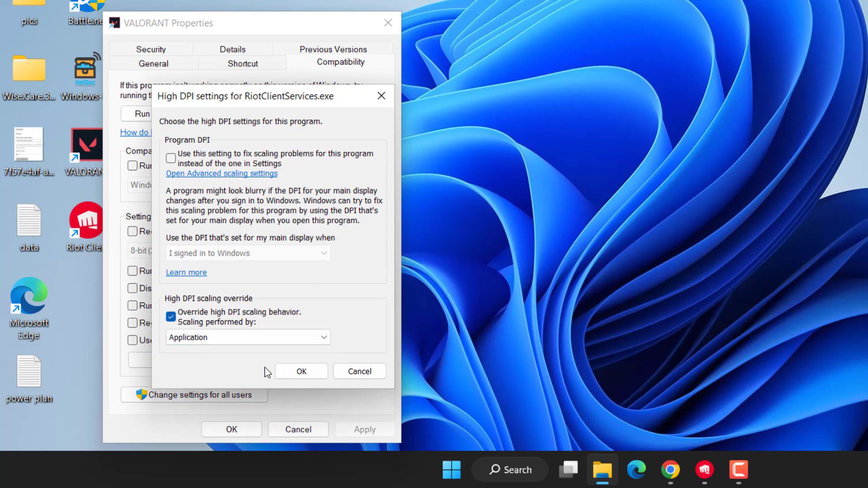
Task: Open Riot Client from the taskbar
Action: 704,470
